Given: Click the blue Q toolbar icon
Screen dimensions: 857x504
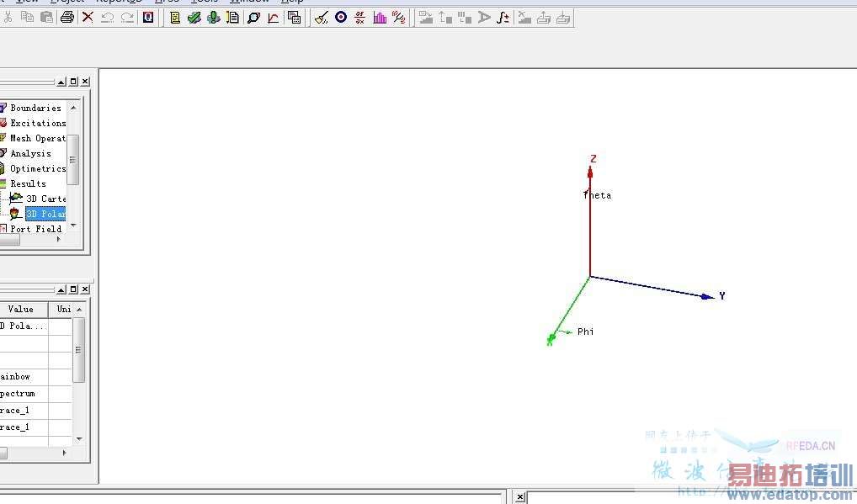Looking at the screenshot, I should pos(148,18).
